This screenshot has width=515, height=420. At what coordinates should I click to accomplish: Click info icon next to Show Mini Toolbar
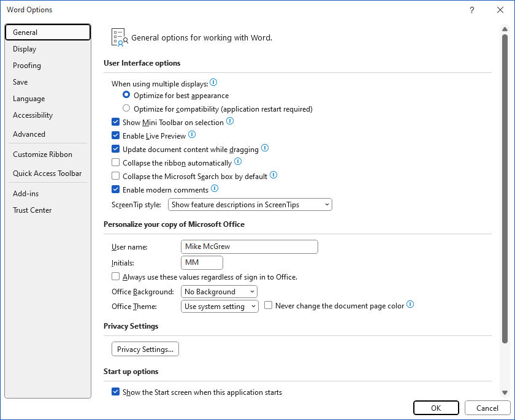230,121
